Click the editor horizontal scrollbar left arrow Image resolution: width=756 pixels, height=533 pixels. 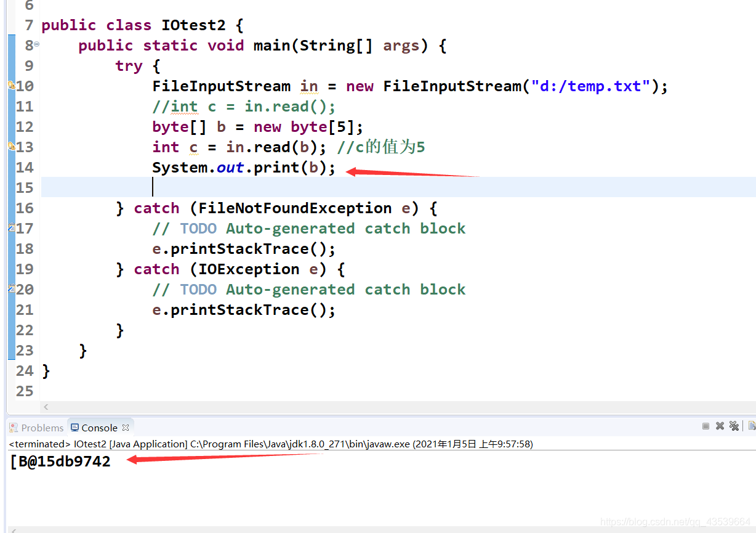pyautogui.click(x=46, y=407)
